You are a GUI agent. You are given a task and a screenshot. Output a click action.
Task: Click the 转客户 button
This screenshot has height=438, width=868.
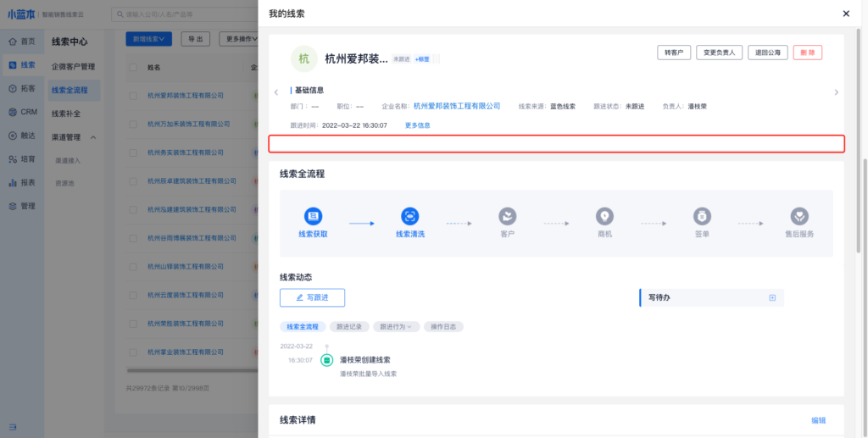point(674,53)
